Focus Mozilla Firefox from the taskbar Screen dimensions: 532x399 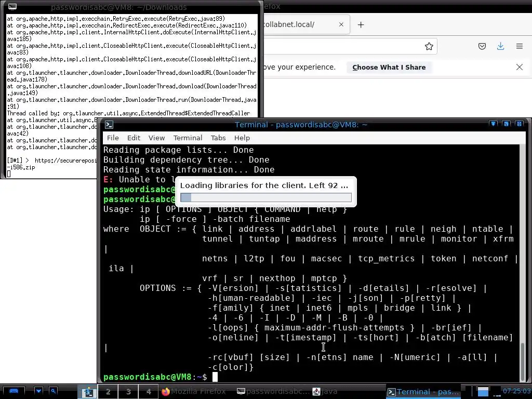194,392
